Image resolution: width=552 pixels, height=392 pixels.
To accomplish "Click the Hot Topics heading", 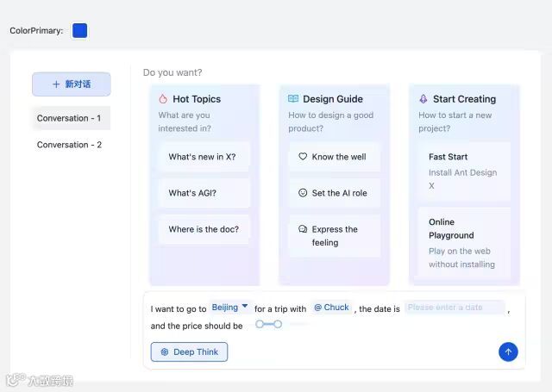I will 197,99.
